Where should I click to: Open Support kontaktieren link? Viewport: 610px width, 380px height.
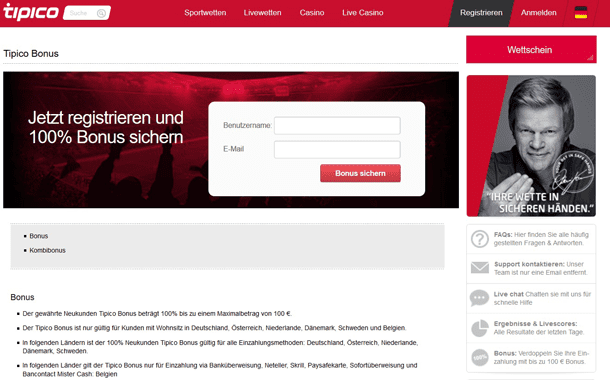pos(531,268)
